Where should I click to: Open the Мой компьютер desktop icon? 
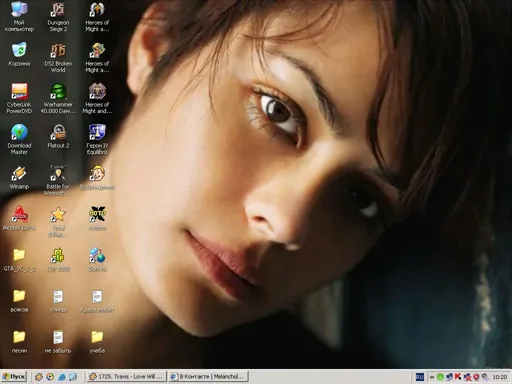click(x=19, y=17)
